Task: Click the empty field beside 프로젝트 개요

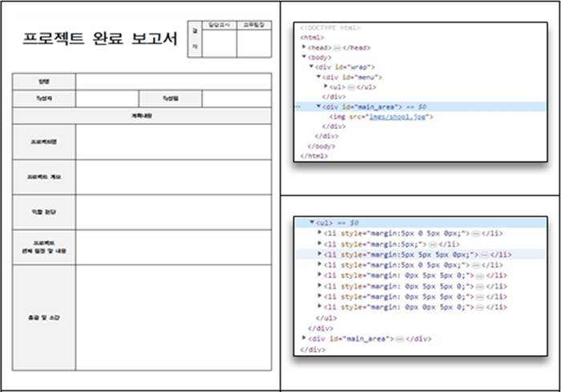Action: point(174,177)
